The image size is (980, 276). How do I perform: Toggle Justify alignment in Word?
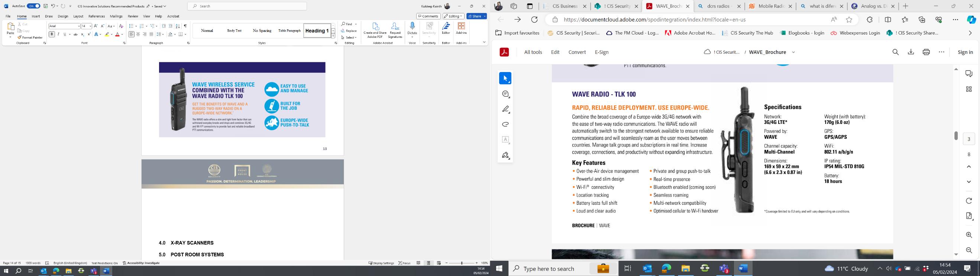pos(151,34)
